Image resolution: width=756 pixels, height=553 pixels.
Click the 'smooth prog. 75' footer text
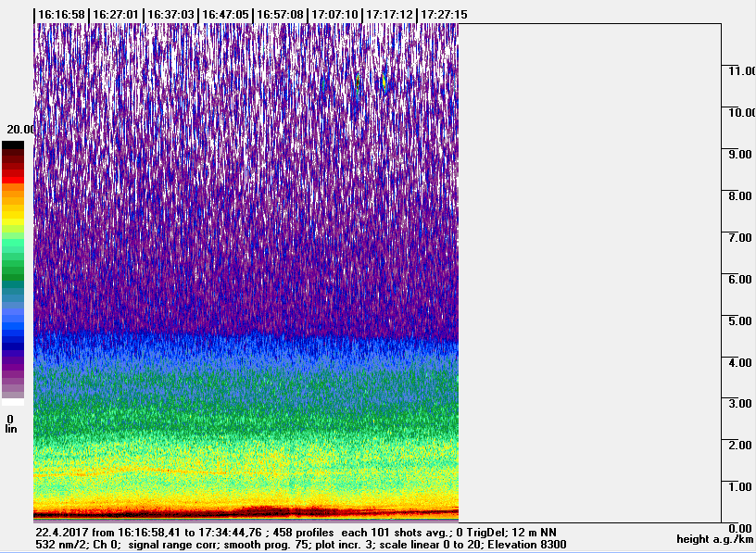coord(268,545)
